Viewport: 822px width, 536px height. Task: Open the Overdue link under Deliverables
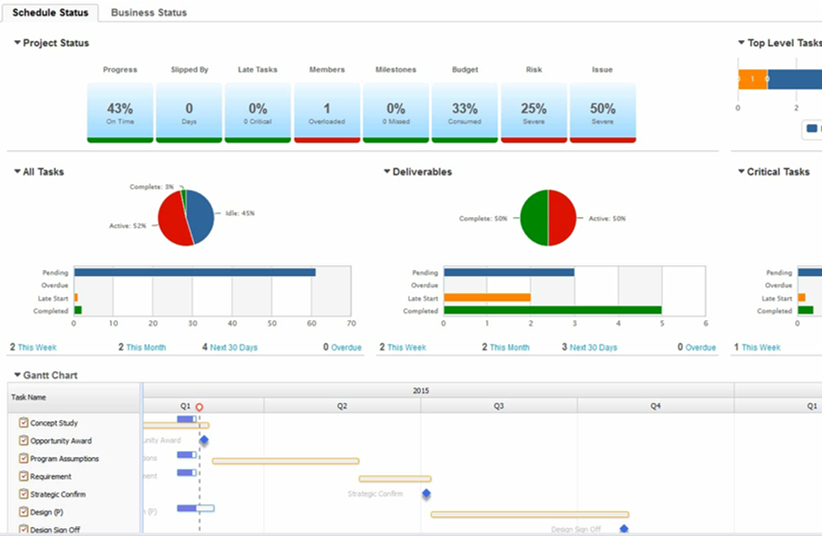point(700,348)
